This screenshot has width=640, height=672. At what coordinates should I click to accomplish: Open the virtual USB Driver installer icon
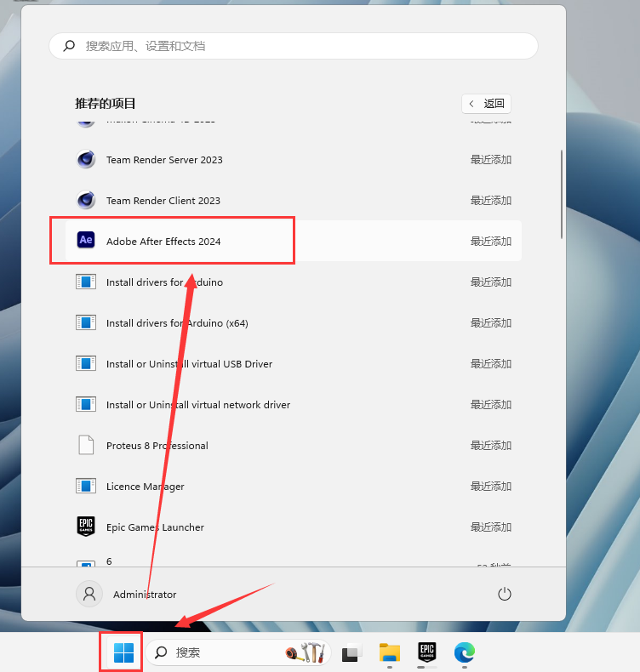pyautogui.click(x=86, y=363)
